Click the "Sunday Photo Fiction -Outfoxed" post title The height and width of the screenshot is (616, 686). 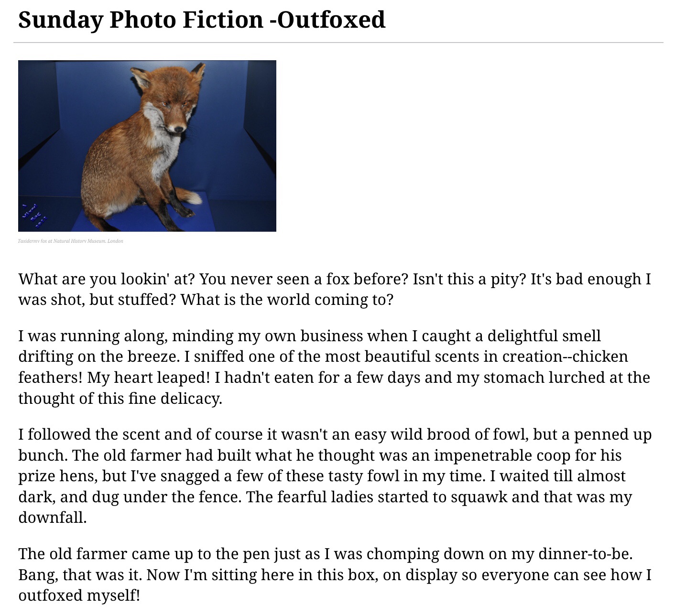pos(201,20)
